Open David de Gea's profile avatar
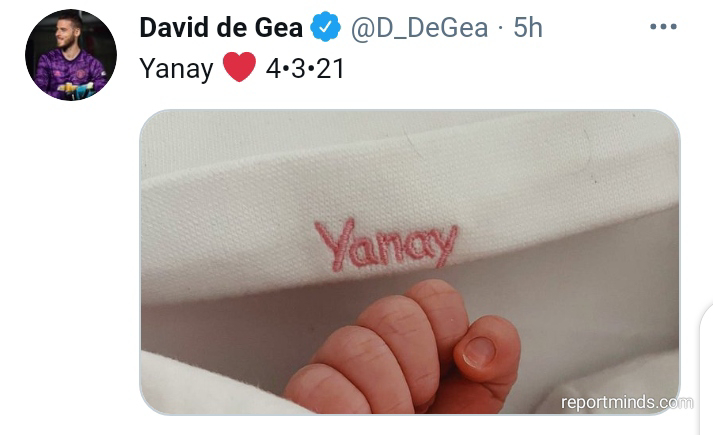The height and width of the screenshot is (435, 713). pyautogui.click(x=71, y=55)
